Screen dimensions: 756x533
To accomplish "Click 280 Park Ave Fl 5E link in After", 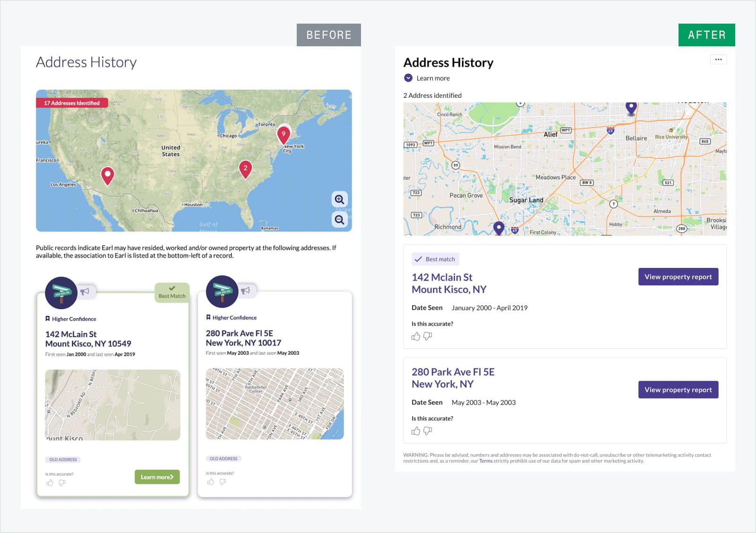I will [453, 378].
